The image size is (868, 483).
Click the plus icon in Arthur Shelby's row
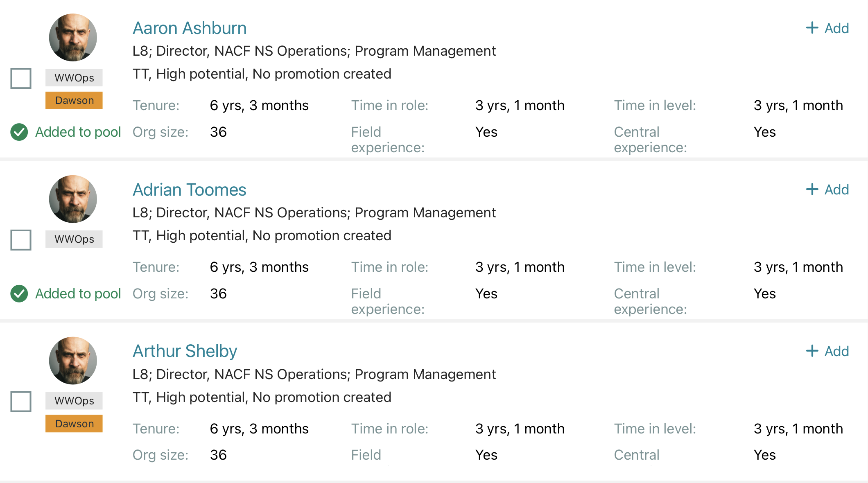coord(812,351)
